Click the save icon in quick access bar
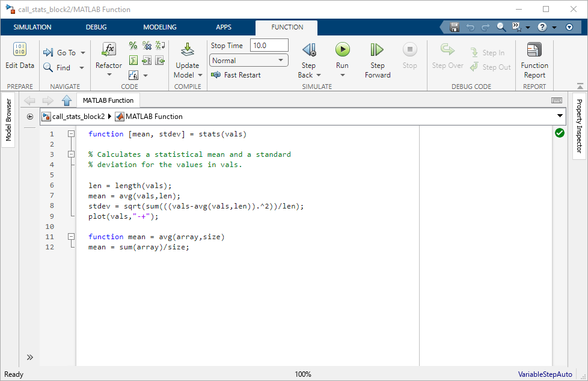 tap(455, 27)
